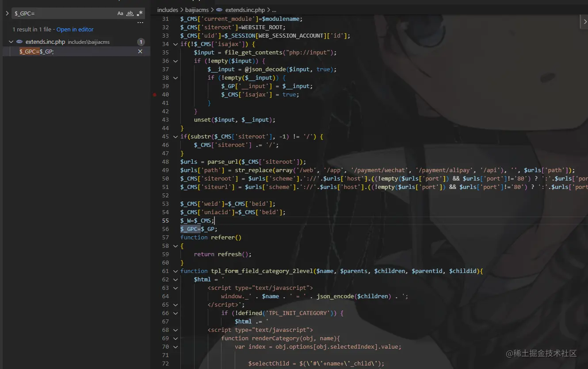
Task: Select the $_GPC=$_GP; search result row
Action: coord(76,51)
